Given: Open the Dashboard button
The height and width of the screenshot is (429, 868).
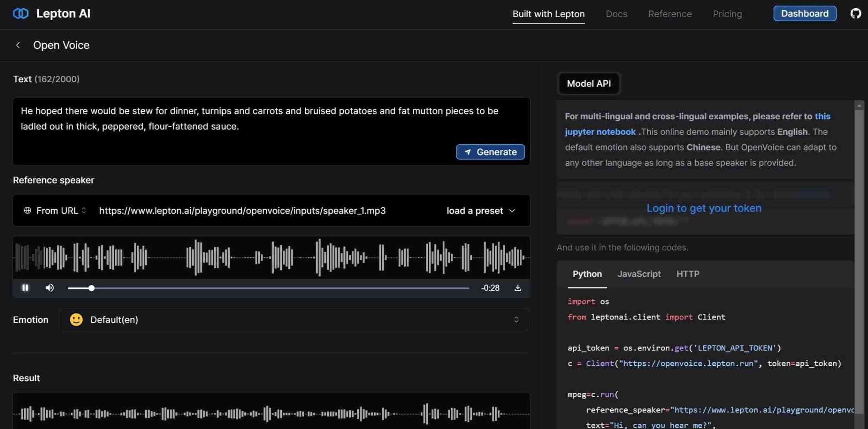Looking at the screenshot, I should tap(804, 13).
